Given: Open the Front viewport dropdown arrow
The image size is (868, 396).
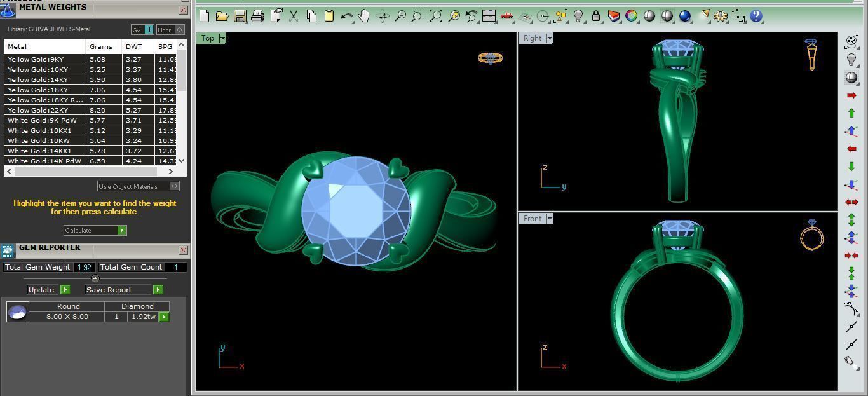Looking at the screenshot, I should 550,219.
